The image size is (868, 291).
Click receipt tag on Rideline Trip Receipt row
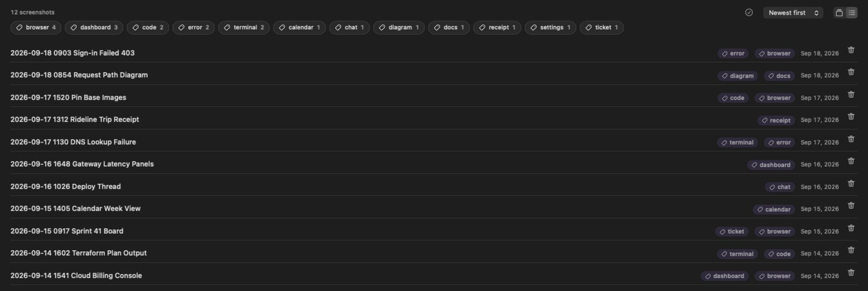(776, 120)
